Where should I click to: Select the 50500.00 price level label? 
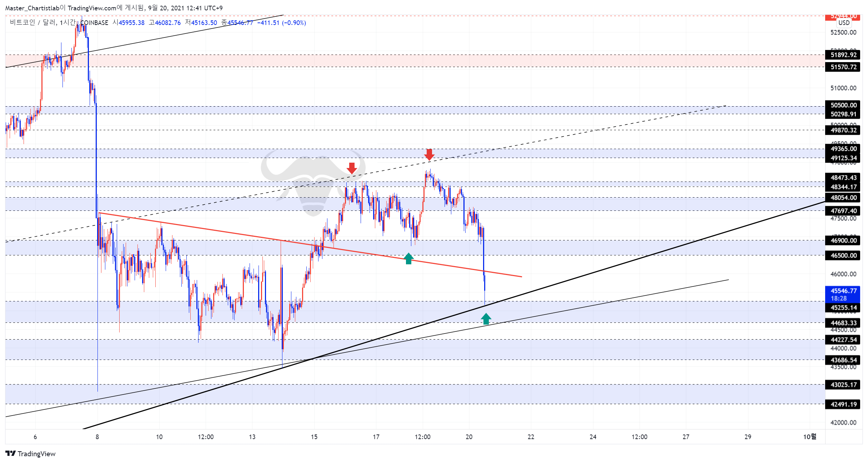[x=843, y=105]
